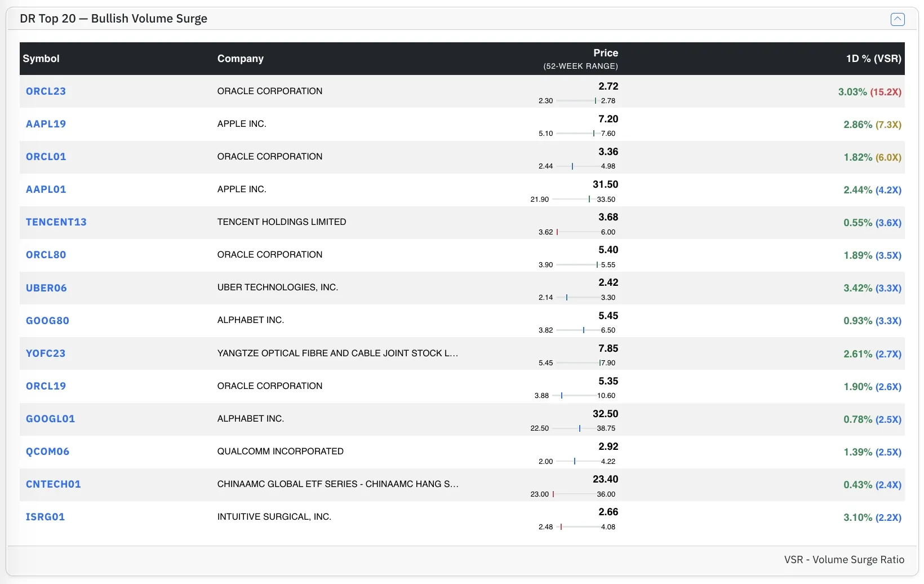
Task: Click UBER06's 3.42% (3.3X) value
Action: [872, 288]
